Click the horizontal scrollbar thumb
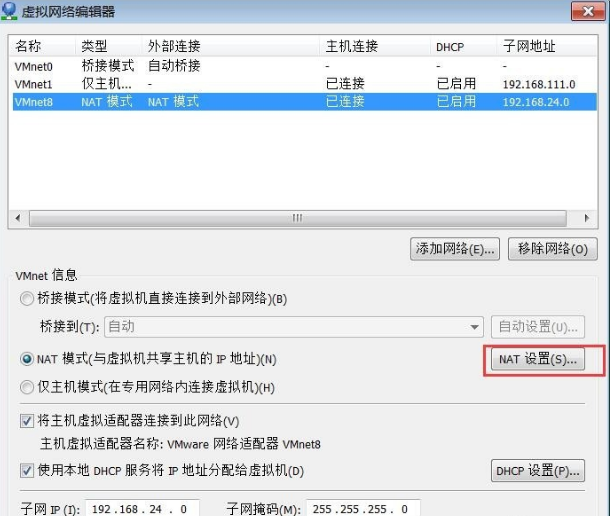Image resolution: width=610 pixels, height=516 pixels. click(298, 218)
